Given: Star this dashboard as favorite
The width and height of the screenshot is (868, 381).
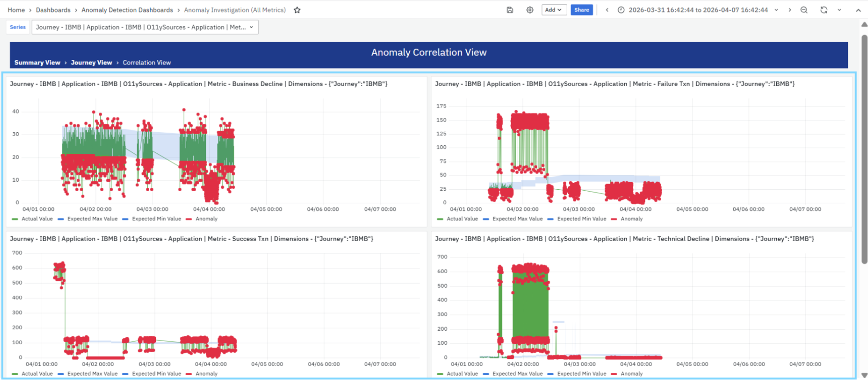Looking at the screenshot, I should [x=297, y=10].
